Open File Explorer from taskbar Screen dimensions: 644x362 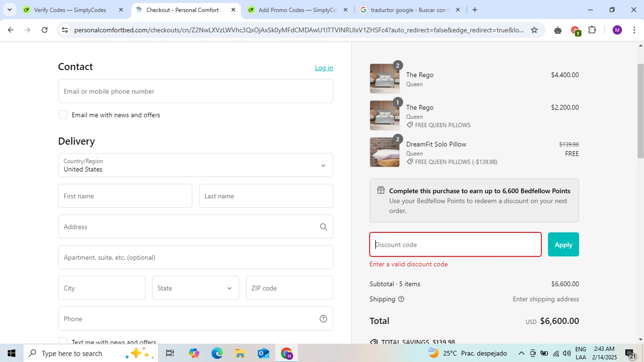click(240, 353)
